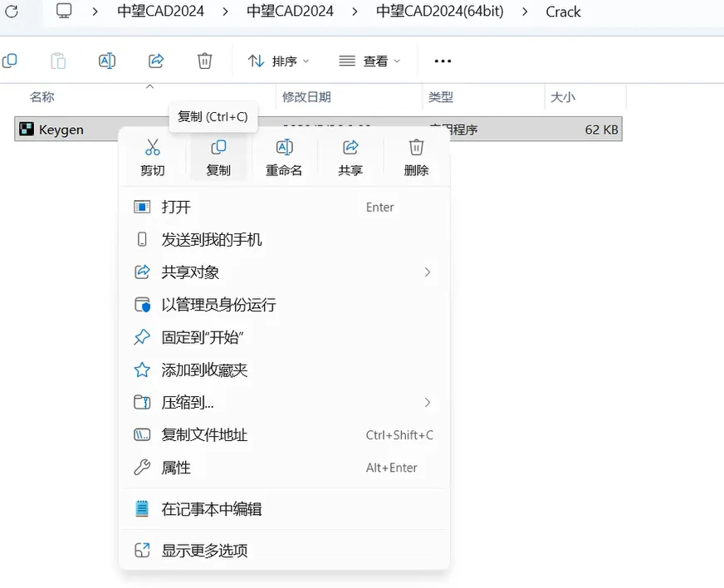Viewport: 724px width, 588px height.
Task: Select 属性 properties menu entry
Action: tap(284, 468)
